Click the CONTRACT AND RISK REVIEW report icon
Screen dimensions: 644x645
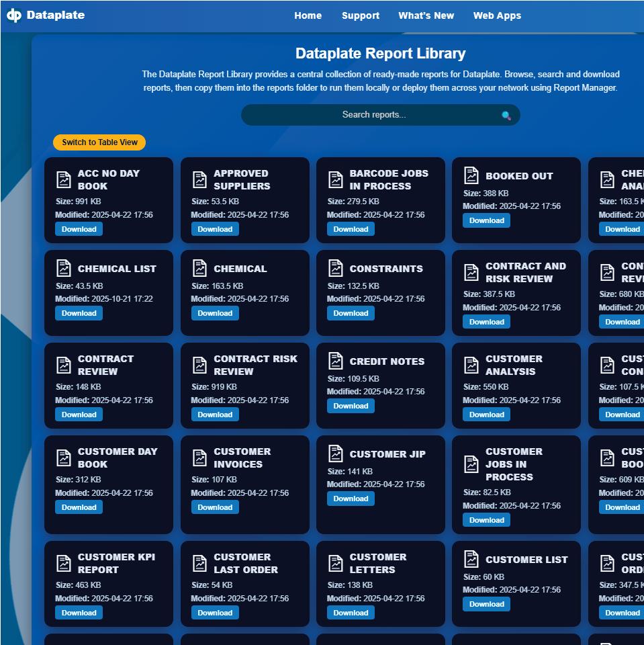471,272
